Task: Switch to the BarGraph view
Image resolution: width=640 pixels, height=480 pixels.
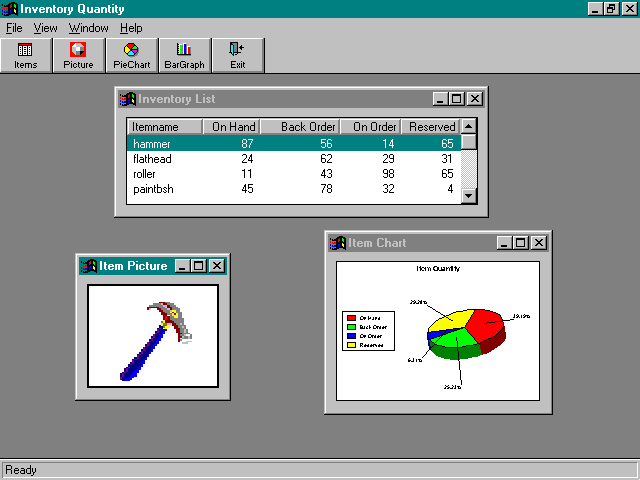Action: pyautogui.click(x=184, y=55)
